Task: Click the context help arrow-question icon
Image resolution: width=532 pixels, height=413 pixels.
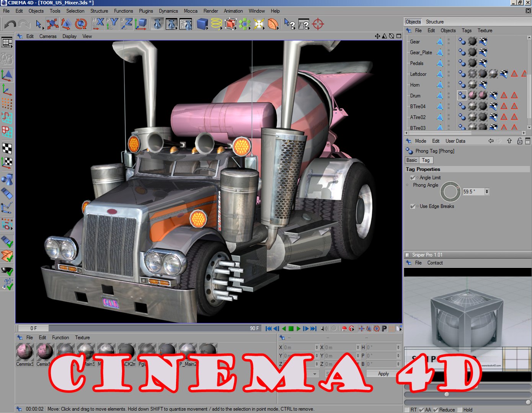Action: point(290,24)
